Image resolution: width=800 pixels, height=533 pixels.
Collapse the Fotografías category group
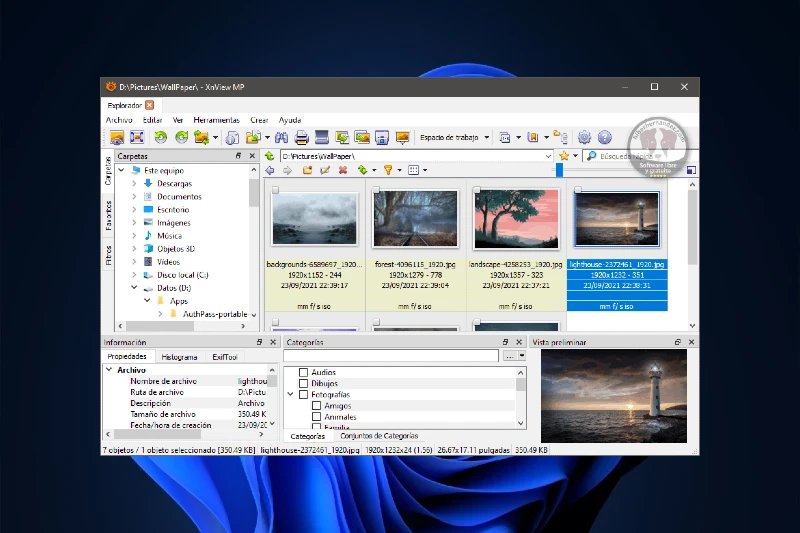pyautogui.click(x=290, y=395)
